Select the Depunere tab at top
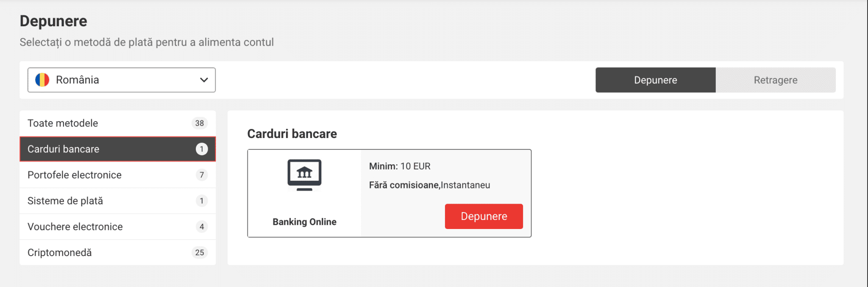 tap(655, 80)
